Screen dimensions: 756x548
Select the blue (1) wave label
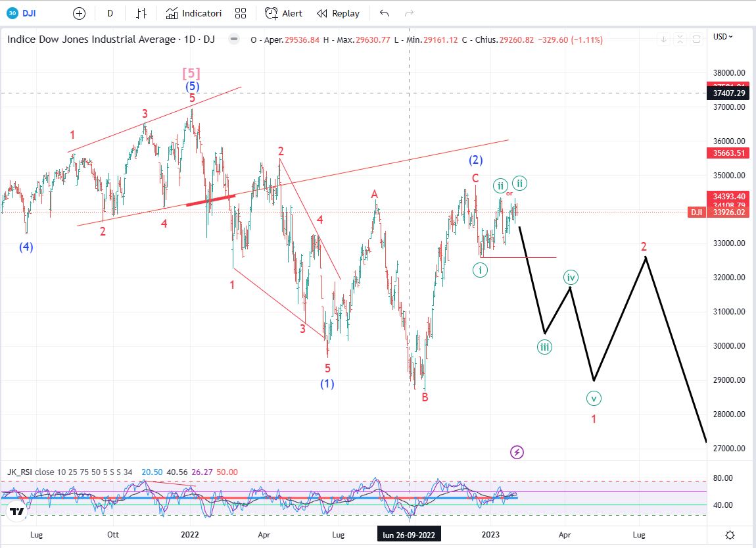(327, 384)
